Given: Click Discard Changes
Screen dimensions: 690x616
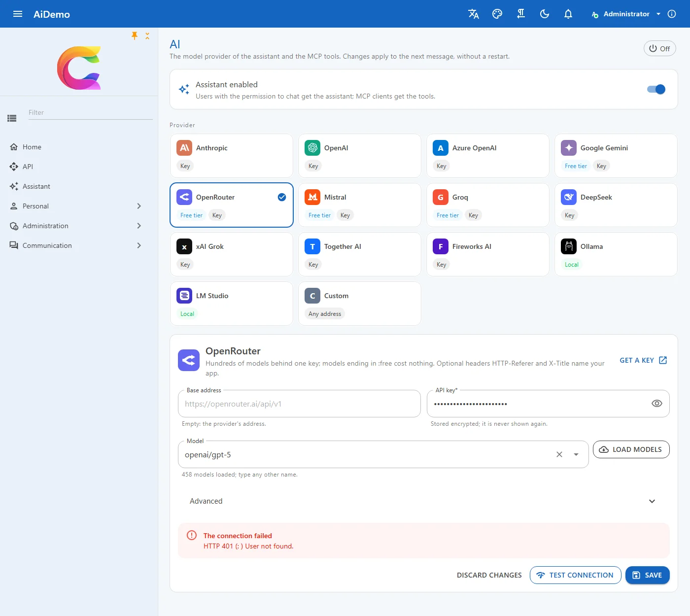Looking at the screenshot, I should 489,575.
